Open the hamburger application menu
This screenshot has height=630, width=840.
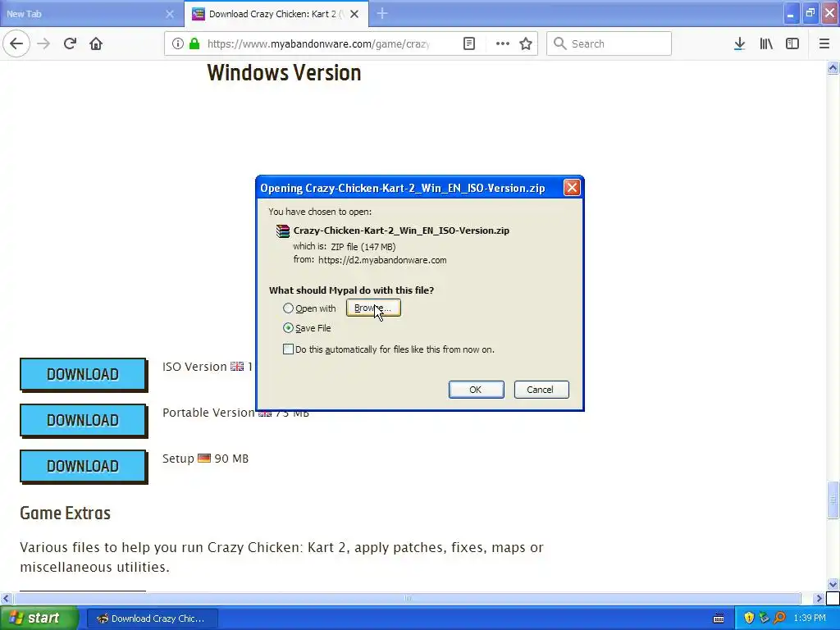[824, 43]
